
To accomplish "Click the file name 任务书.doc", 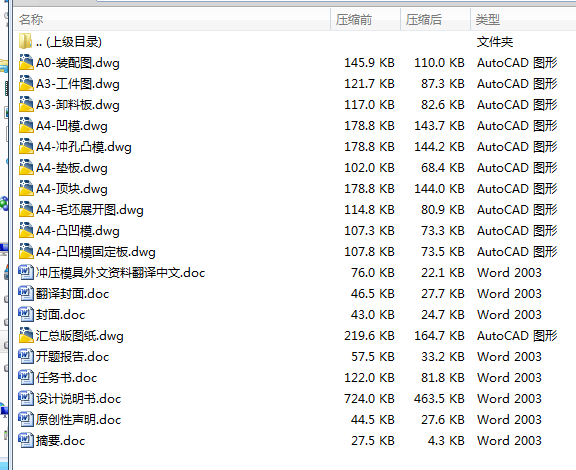I will pyautogui.click(x=66, y=377).
